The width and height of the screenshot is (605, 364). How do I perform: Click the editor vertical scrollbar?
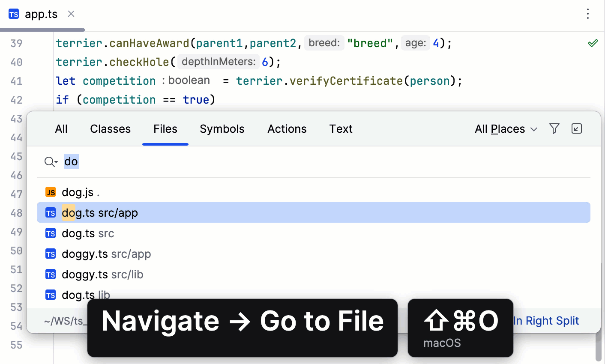click(599, 347)
